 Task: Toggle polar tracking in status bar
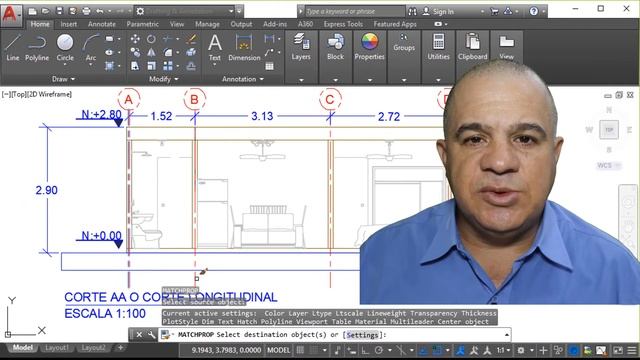379,350
